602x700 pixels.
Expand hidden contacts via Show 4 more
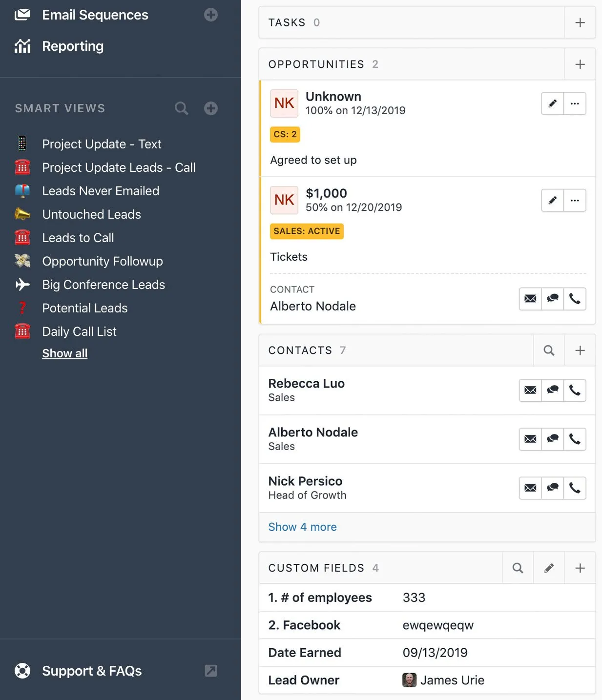[x=302, y=527]
